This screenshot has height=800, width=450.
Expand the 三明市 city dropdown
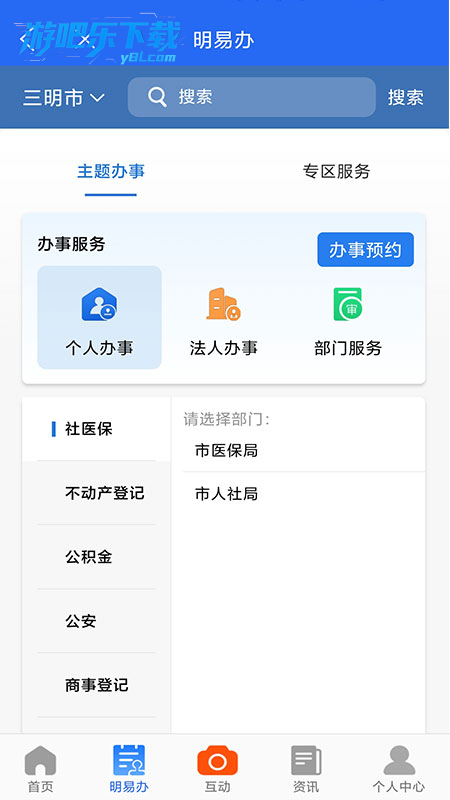click(x=64, y=97)
